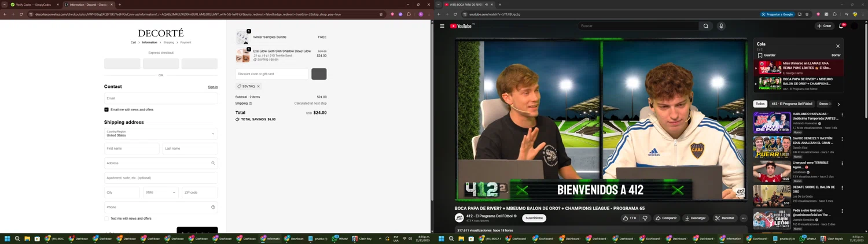This screenshot has height=244, width=868.
Task: Open the YouTube hamburger guide menu
Action: click(442, 26)
